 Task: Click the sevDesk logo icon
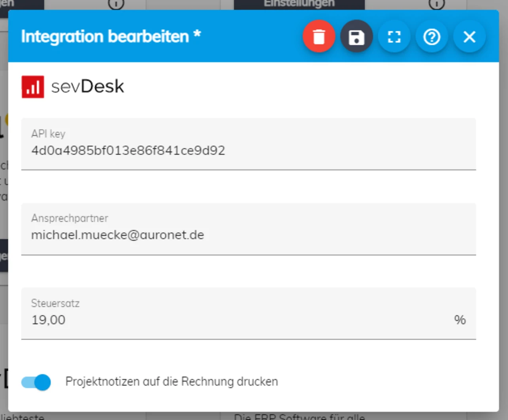point(33,87)
